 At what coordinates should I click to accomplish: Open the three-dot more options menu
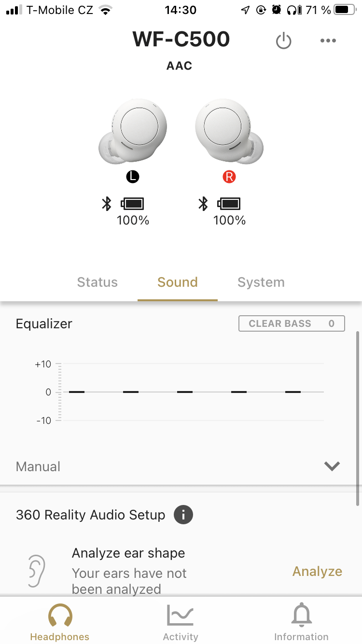point(328,41)
